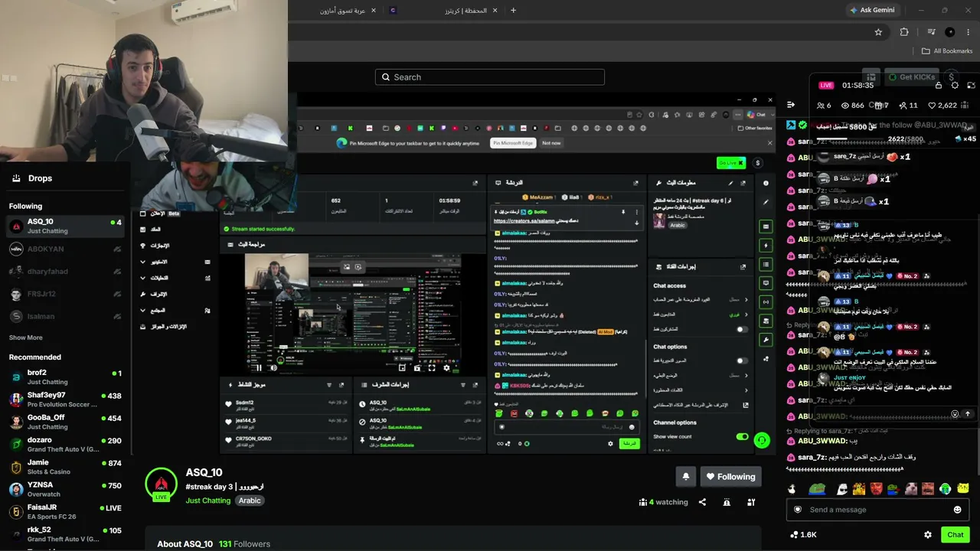Turn off the Show view count switch
The image size is (980, 551).
click(742, 436)
